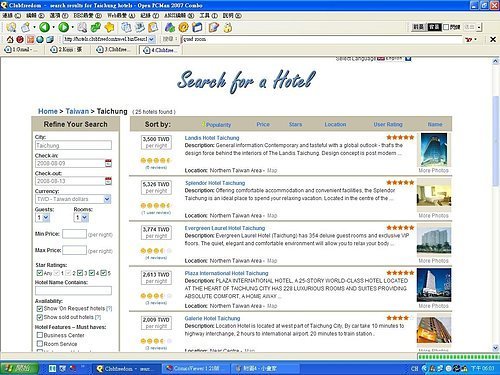Open Check-in calendar icon
This screenshot has width=500, height=375.
108,163
